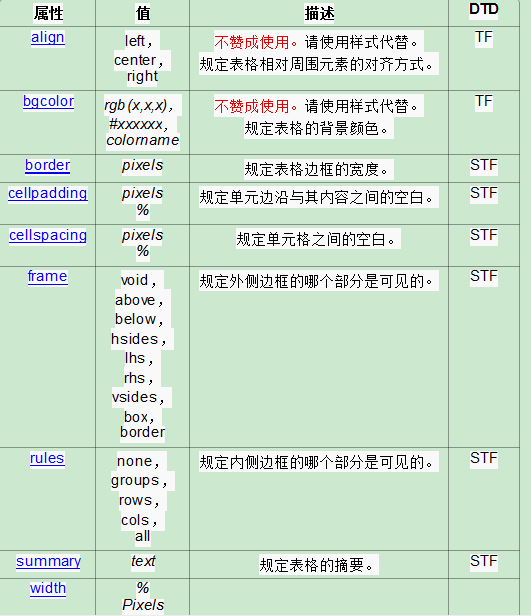Go to the rules attribute link

click(47, 458)
